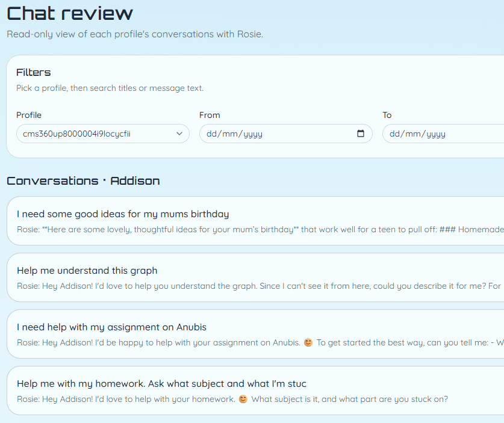Click Rosie's preview asking what subject you're stuck on

click(x=232, y=399)
